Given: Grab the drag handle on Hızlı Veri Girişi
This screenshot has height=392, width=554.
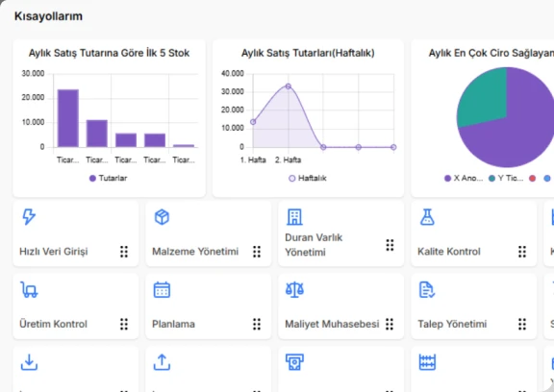Looking at the screenshot, I should click(x=124, y=252).
